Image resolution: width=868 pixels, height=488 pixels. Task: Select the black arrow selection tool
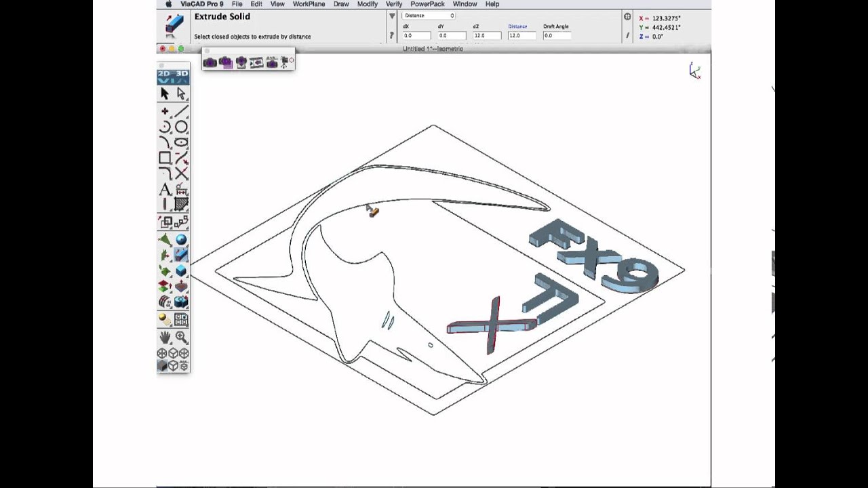click(x=165, y=94)
